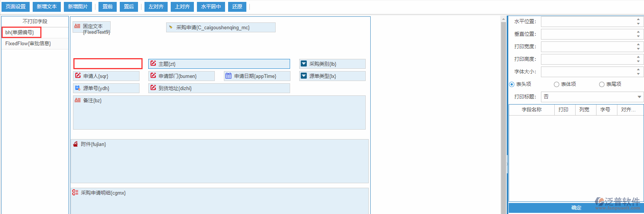Click the text-area icon beside 备注{bz}
This screenshot has height=214, width=644.
pyautogui.click(x=78, y=100)
